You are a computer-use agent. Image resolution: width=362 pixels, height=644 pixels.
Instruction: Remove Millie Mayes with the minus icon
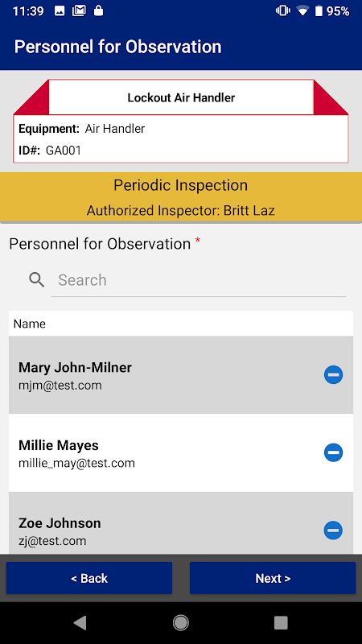click(x=333, y=452)
